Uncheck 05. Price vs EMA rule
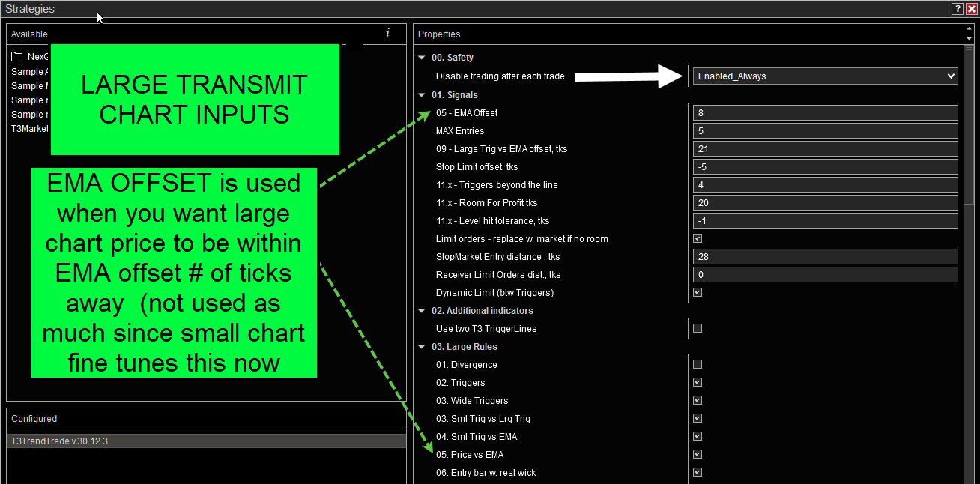The width and height of the screenshot is (980, 484). click(x=698, y=455)
